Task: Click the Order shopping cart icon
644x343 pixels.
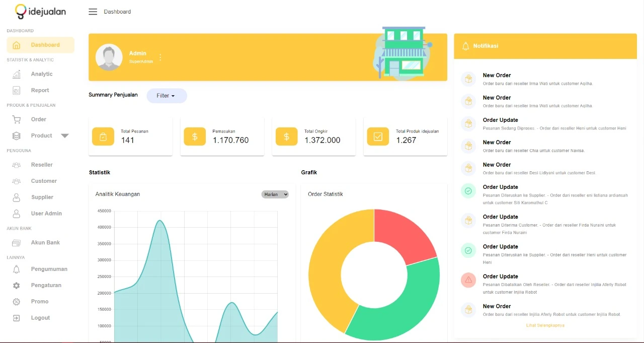Action: click(x=17, y=119)
